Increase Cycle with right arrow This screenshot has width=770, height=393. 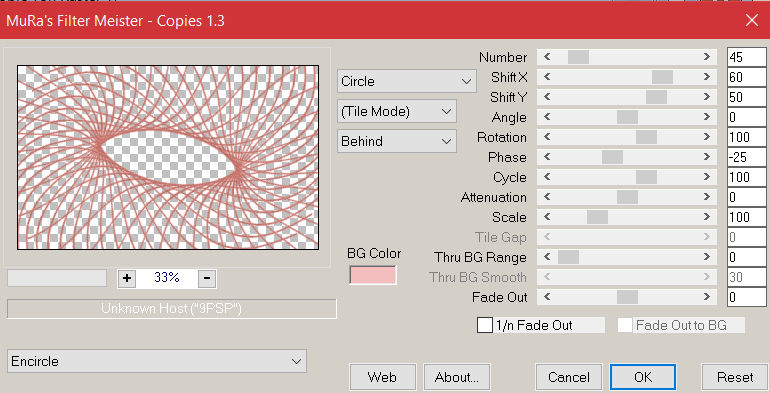(707, 177)
